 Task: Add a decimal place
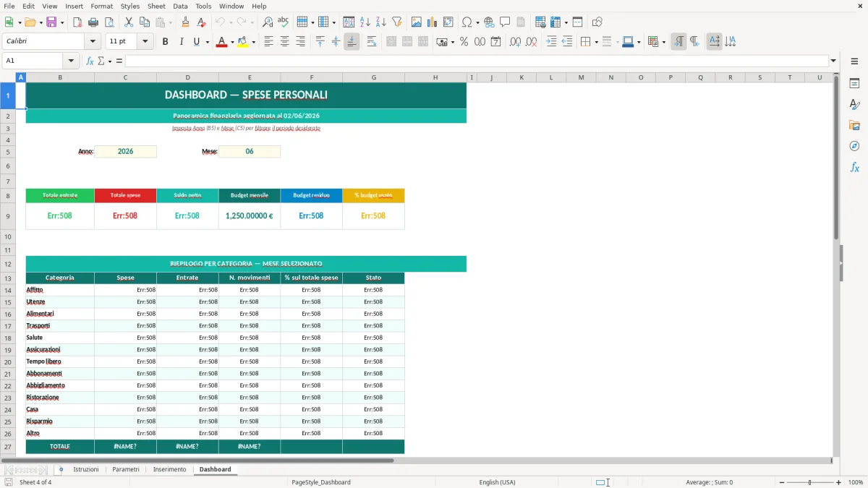(516, 42)
